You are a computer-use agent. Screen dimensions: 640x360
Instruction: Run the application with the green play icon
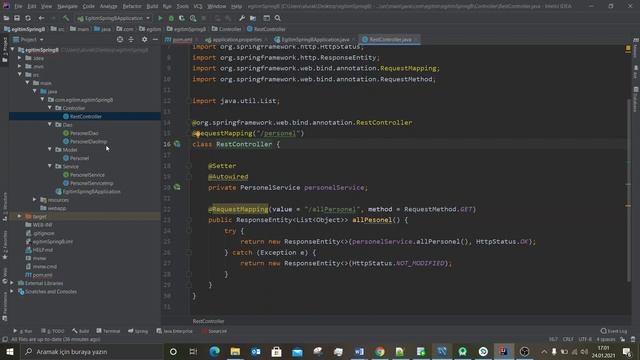(x=160, y=18)
